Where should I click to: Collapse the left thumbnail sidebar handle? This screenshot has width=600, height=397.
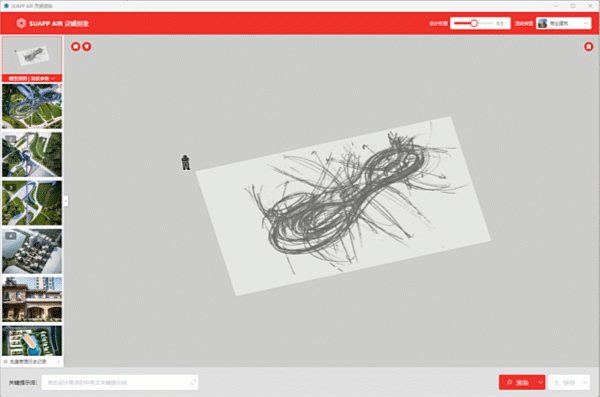(x=66, y=201)
